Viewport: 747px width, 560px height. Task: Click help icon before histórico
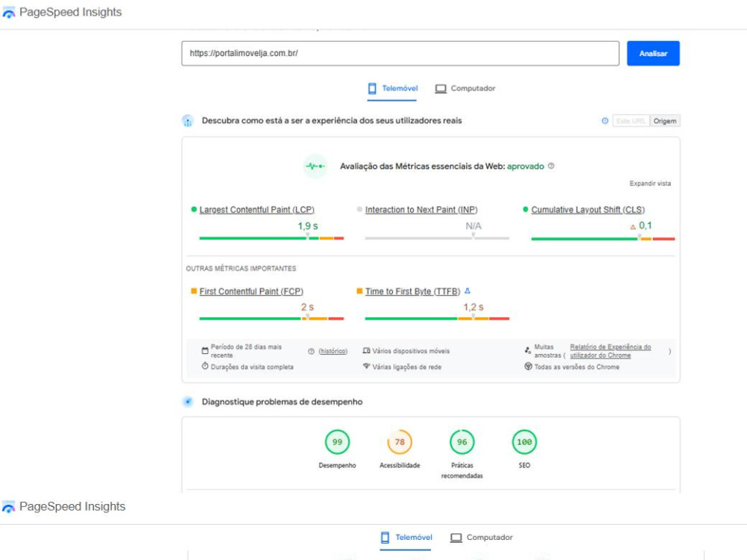(x=311, y=352)
